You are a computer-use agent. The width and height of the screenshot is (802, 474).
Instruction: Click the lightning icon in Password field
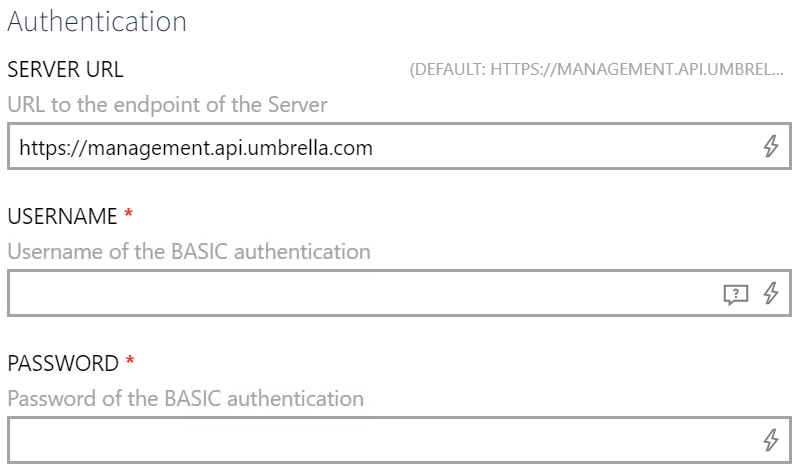coord(771,439)
